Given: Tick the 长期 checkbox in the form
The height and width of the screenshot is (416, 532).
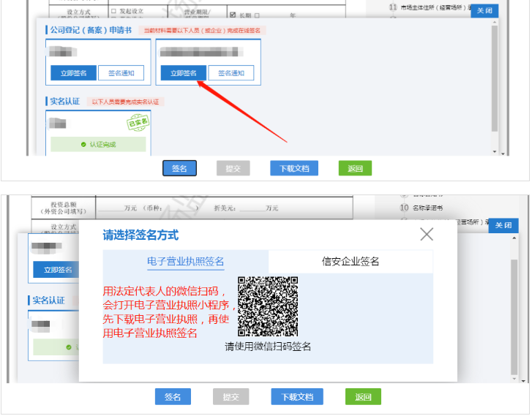Looking at the screenshot, I should pos(233,15).
